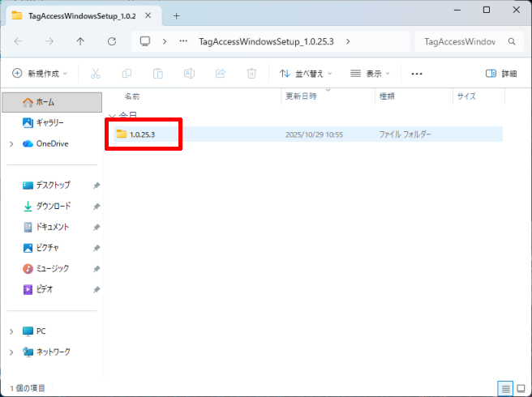Image resolution: width=532 pixels, height=397 pixels.
Task: Open the 表示 view menu
Action: tap(371, 73)
